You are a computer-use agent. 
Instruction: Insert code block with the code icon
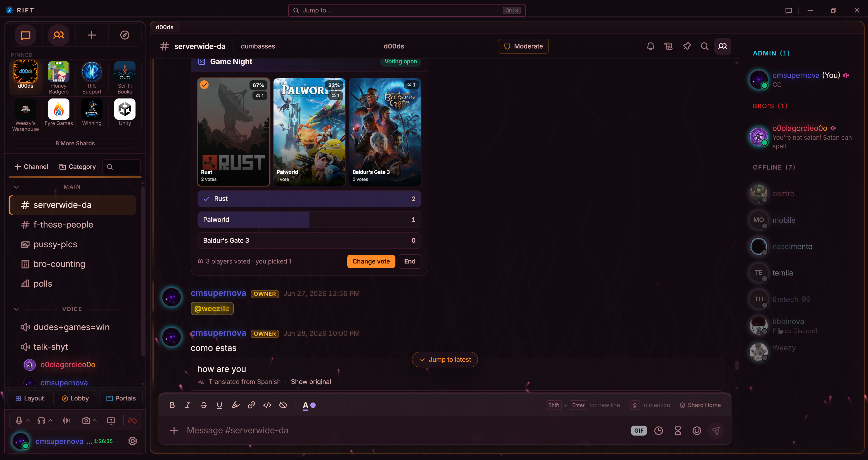point(267,405)
